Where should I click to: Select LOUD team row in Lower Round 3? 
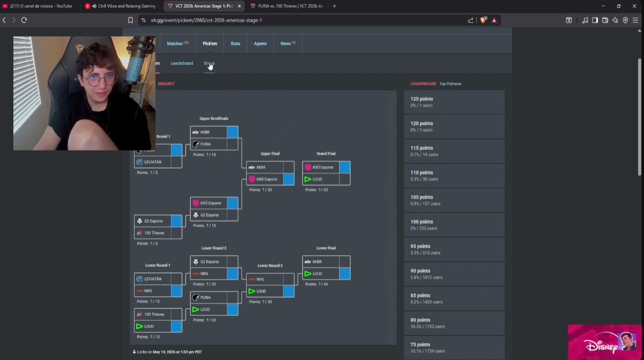tap(270, 291)
